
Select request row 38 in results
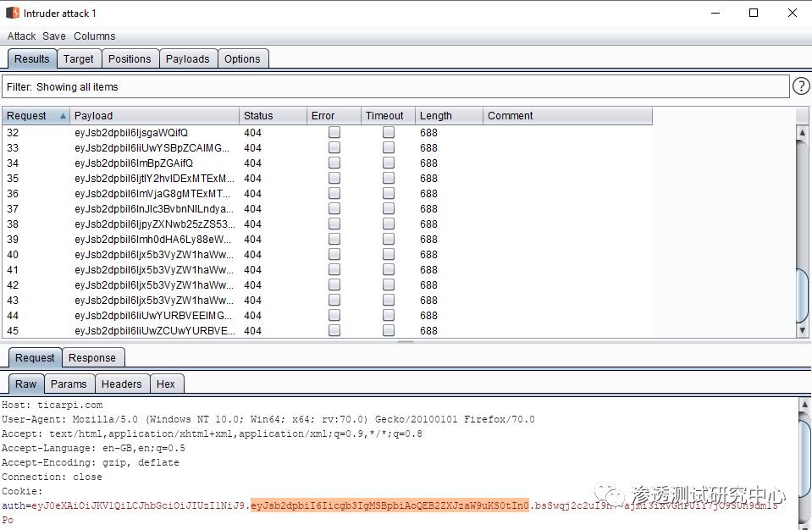click(152, 224)
